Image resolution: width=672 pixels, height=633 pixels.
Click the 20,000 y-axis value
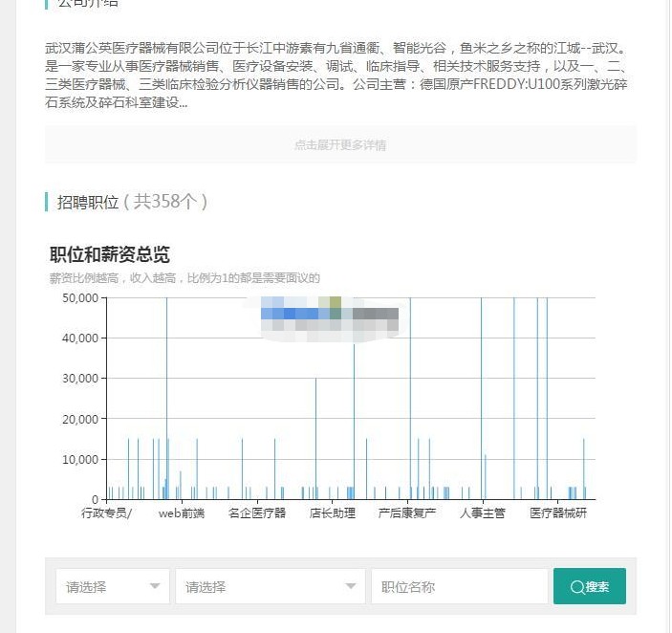click(80, 419)
